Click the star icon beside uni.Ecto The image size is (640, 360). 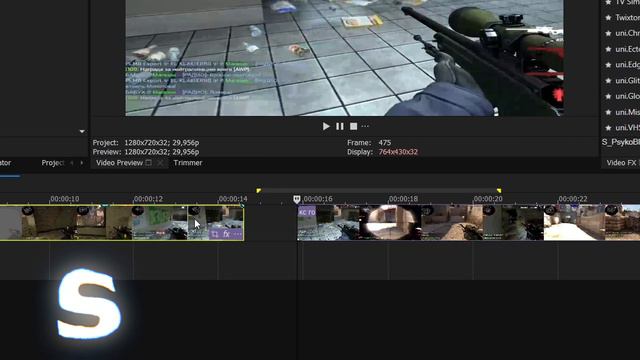(608, 49)
